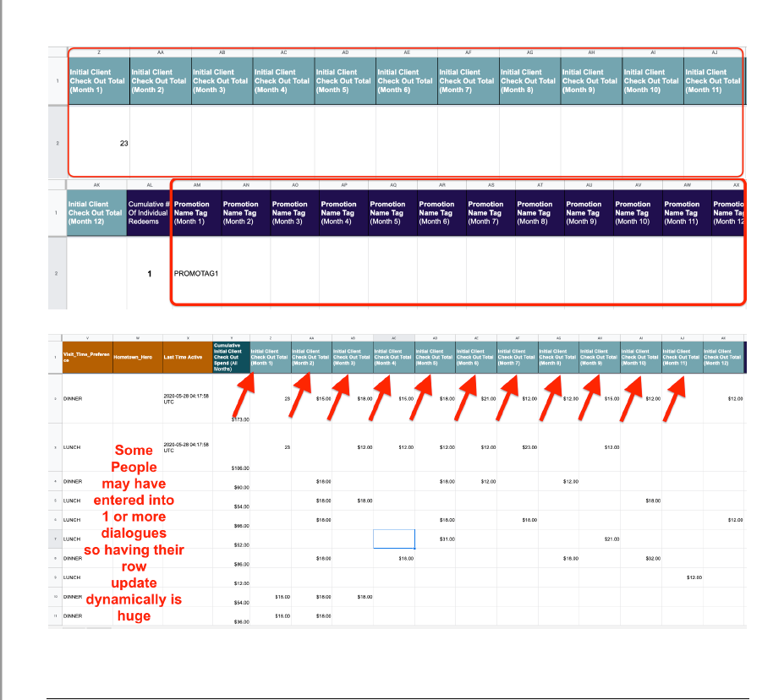Screen dimensions: 784x700
Task: Click the $90.00 cumulative spend cell
Action: coord(232,481)
